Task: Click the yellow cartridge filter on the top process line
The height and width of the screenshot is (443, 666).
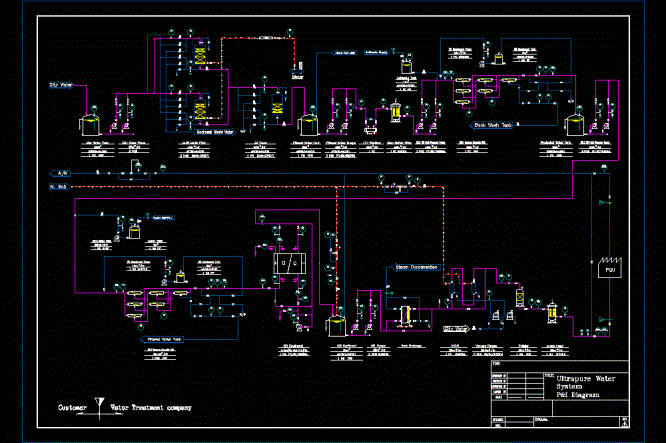Action: (x=395, y=111)
